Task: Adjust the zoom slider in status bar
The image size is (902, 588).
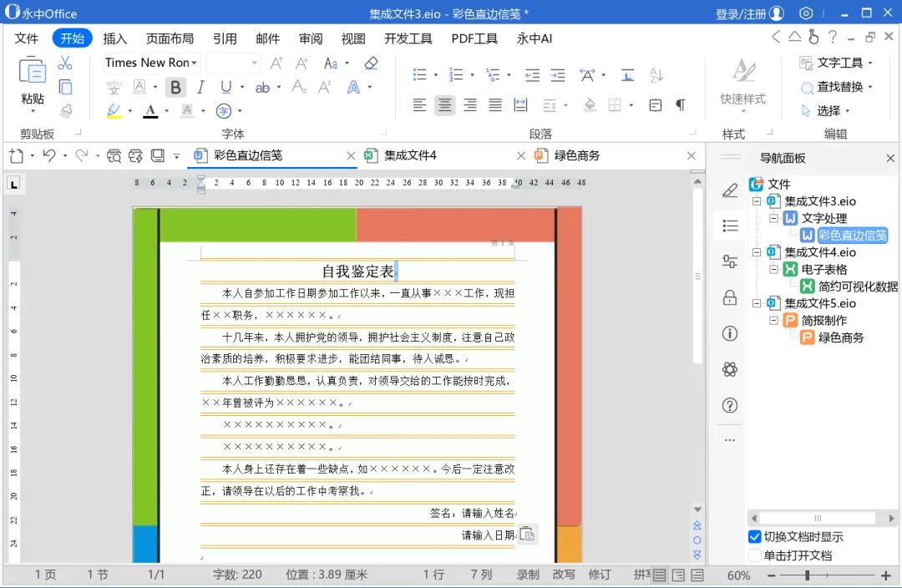Action: coord(808,575)
